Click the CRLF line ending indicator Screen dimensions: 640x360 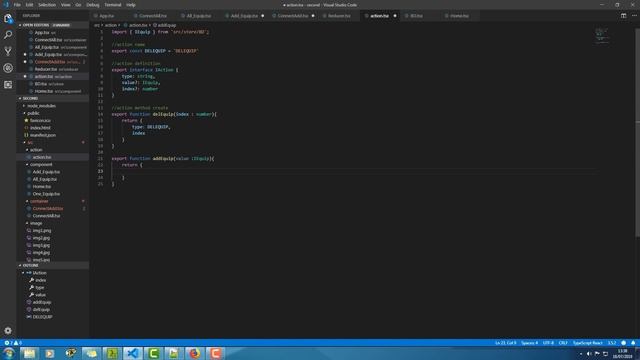click(x=563, y=343)
